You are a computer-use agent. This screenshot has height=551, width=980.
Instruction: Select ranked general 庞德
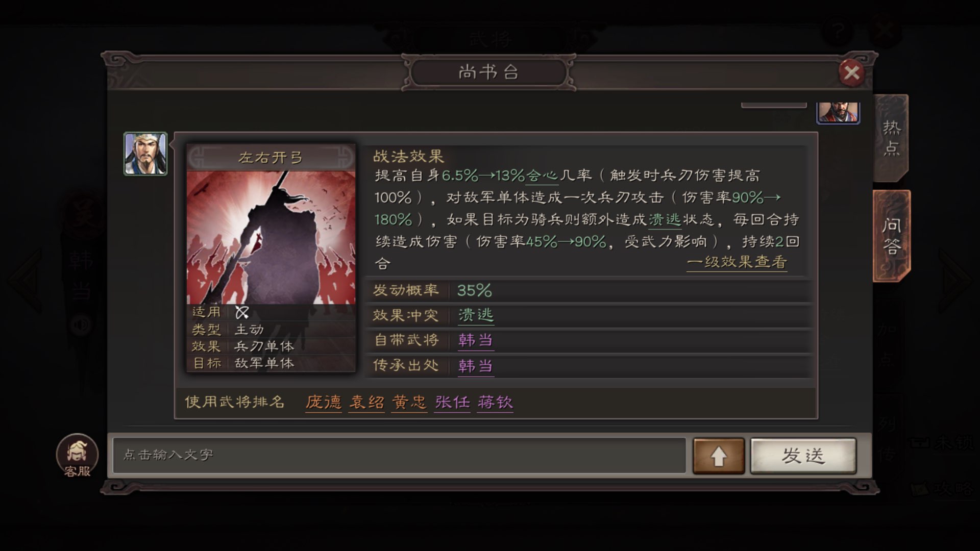click(x=324, y=403)
